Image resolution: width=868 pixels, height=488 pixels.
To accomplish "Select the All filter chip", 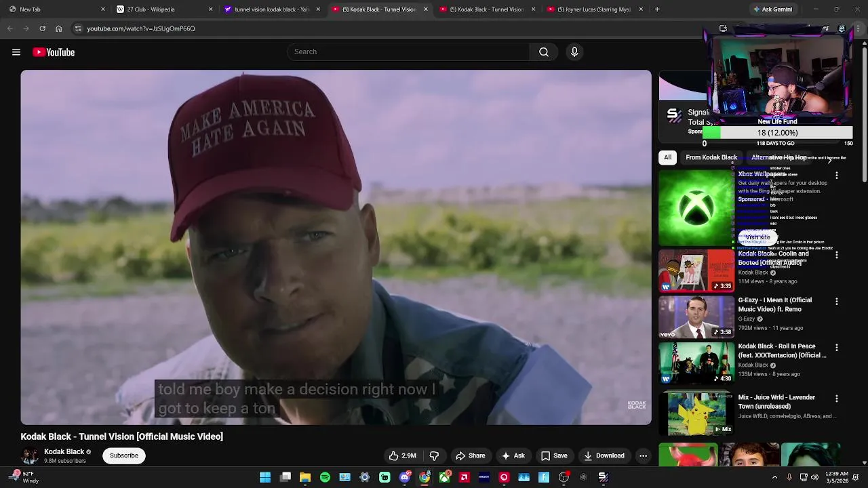I will click(667, 157).
